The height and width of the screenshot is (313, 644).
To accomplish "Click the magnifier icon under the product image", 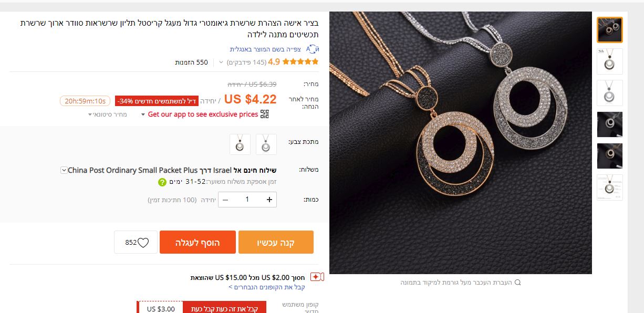I will click(x=517, y=283).
